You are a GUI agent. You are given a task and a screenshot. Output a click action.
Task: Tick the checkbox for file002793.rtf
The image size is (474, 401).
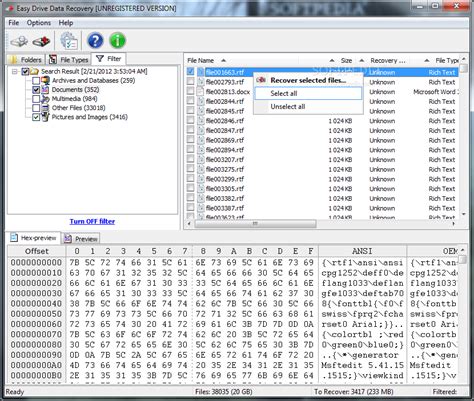coord(190,81)
